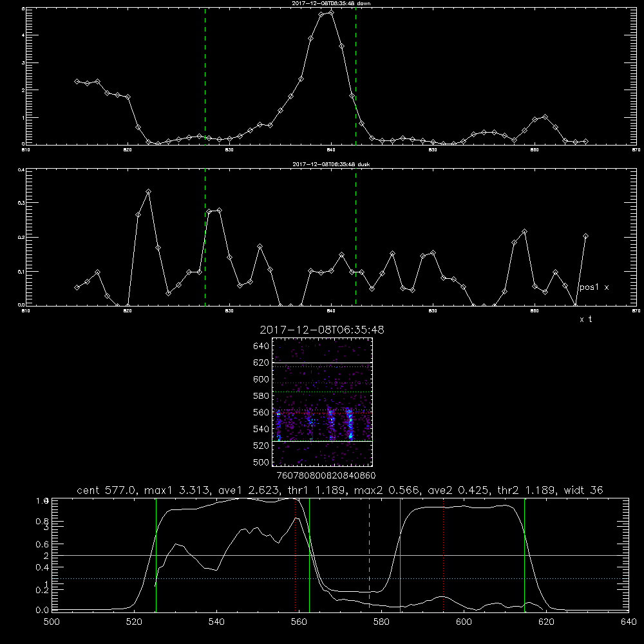The height and width of the screenshot is (644, 644).
Task: Click bottom plot x-axis label 640
Action: 629,622
